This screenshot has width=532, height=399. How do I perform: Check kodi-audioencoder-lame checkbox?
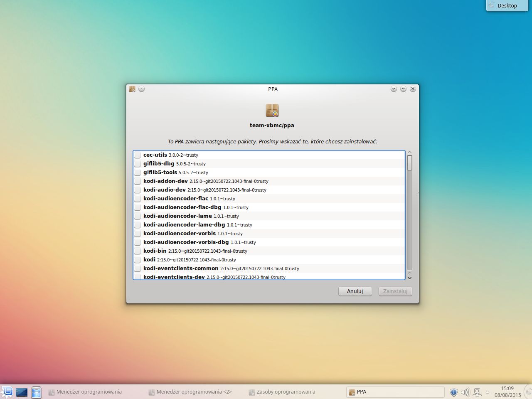138,216
